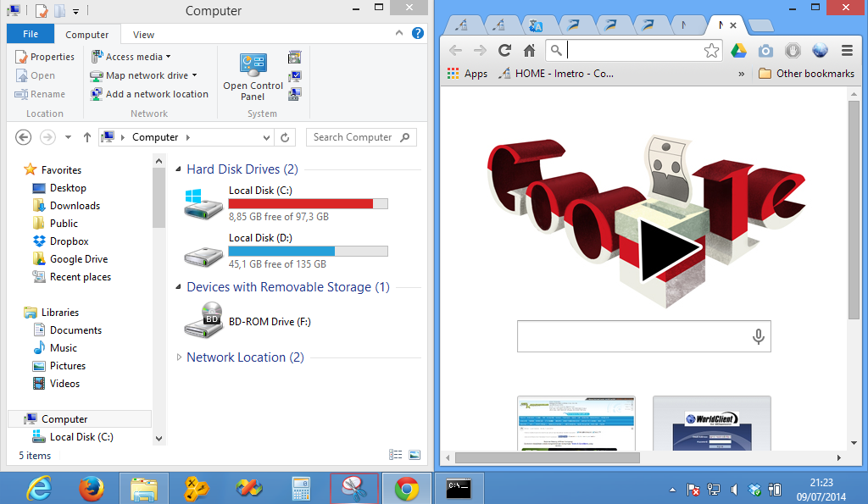
Task: Open the Explorer help question mark
Action: (418, 34)
